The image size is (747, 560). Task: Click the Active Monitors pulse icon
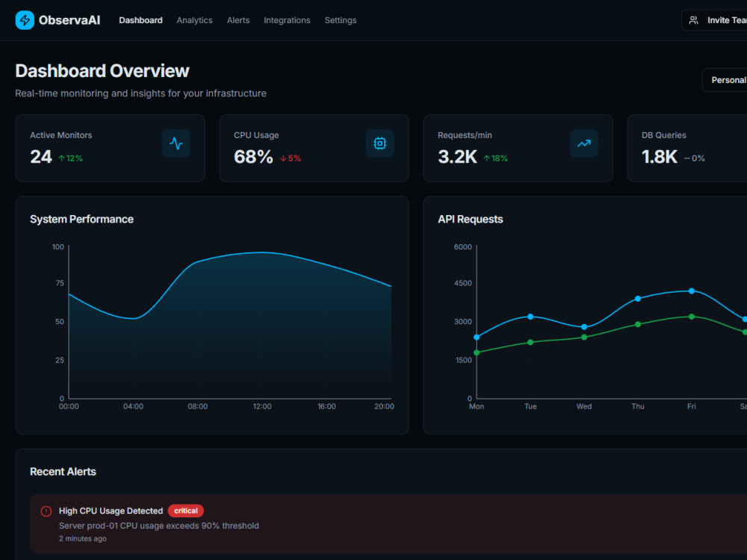pyautogui.click(x=176, y=143)
